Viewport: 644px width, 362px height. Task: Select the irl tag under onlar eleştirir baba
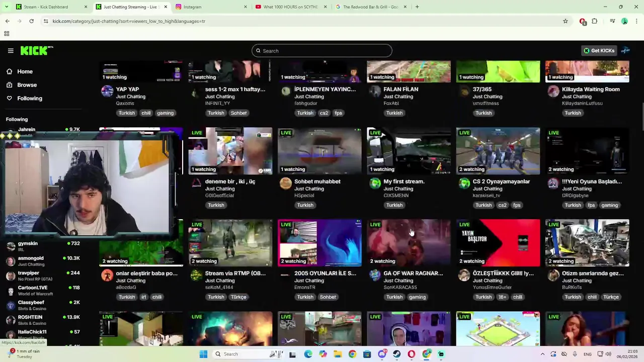(143, 297)
